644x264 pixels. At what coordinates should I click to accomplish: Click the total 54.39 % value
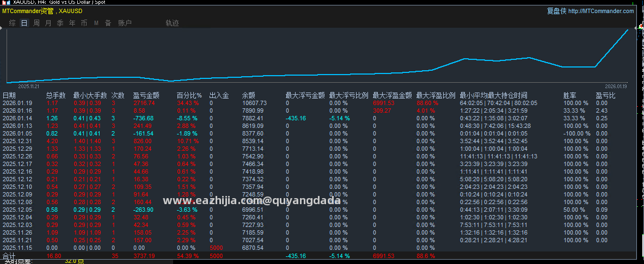click(x=188, y=256)
